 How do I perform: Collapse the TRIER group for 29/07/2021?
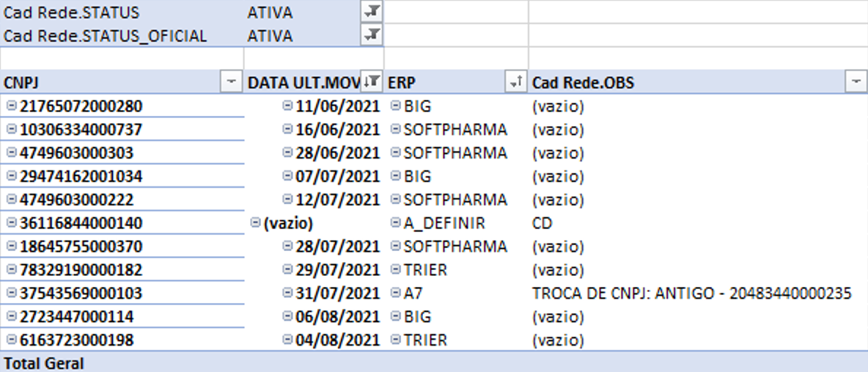point(396,270)
